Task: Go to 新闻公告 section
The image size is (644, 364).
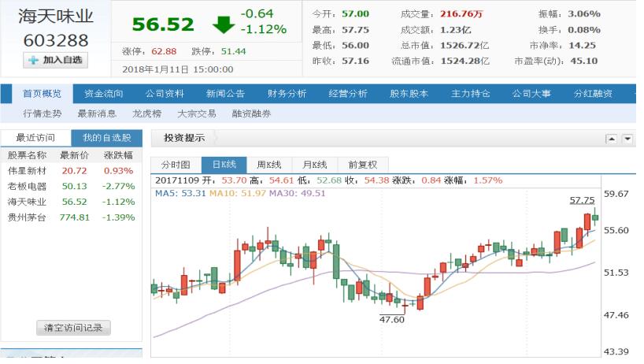Action: (225, 94)
